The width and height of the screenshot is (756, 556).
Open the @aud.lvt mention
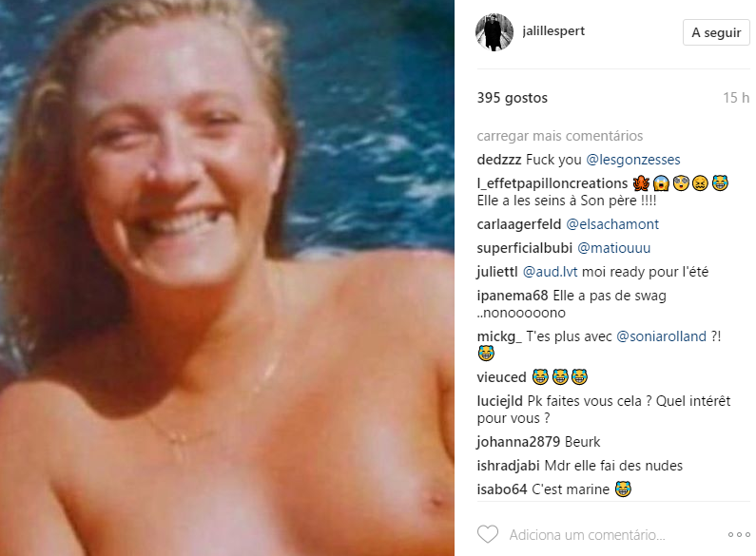coord(551,272)
